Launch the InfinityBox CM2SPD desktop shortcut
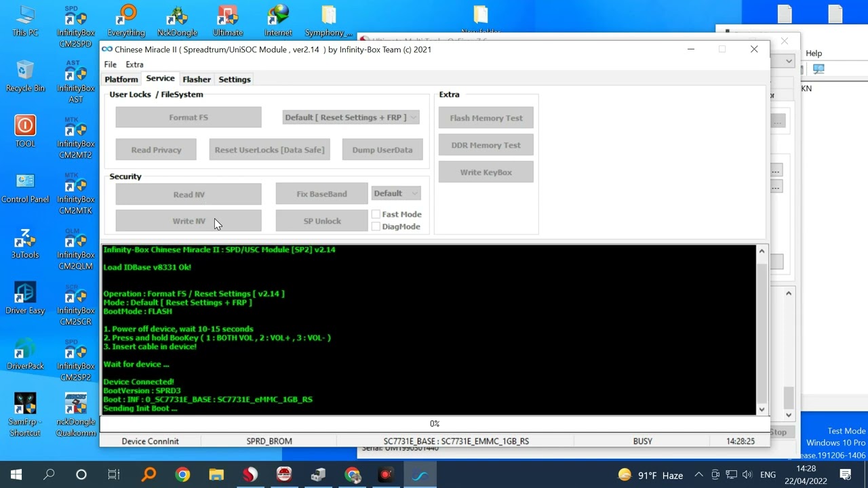 coord(75,26)
